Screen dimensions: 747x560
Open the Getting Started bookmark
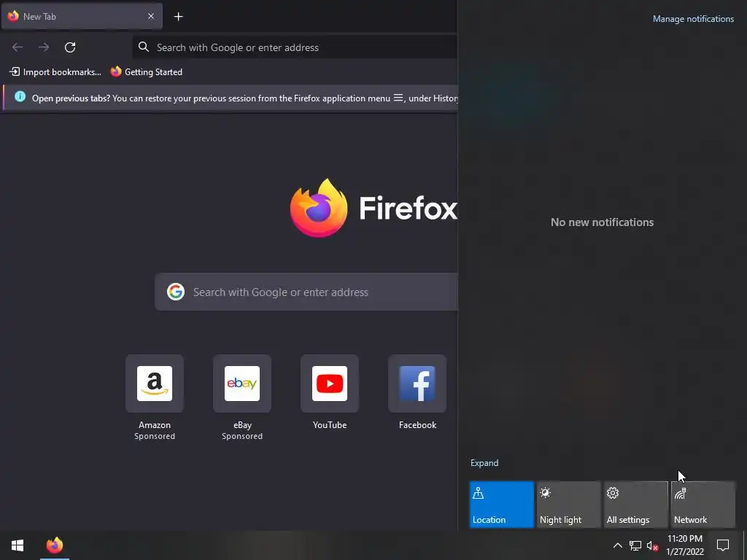[146, 72]
